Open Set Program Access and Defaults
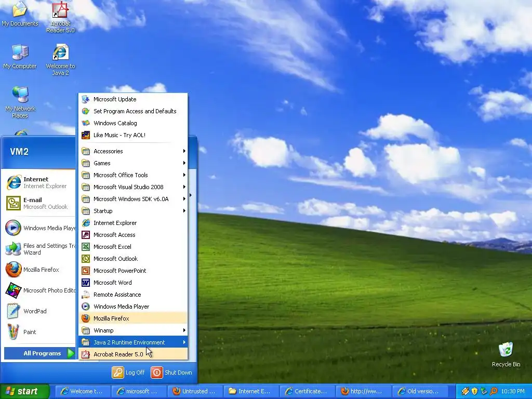The height and width of the screenshot is (399, 532). tap(133, 111)
